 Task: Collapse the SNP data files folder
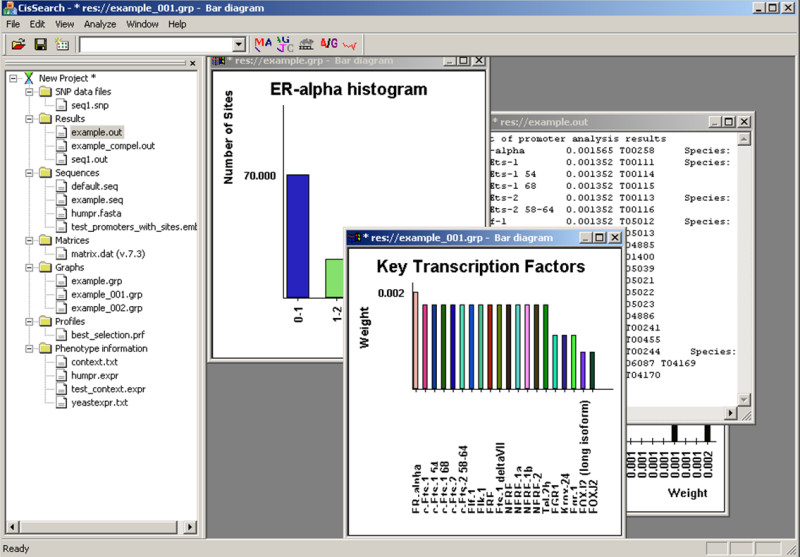30,92
